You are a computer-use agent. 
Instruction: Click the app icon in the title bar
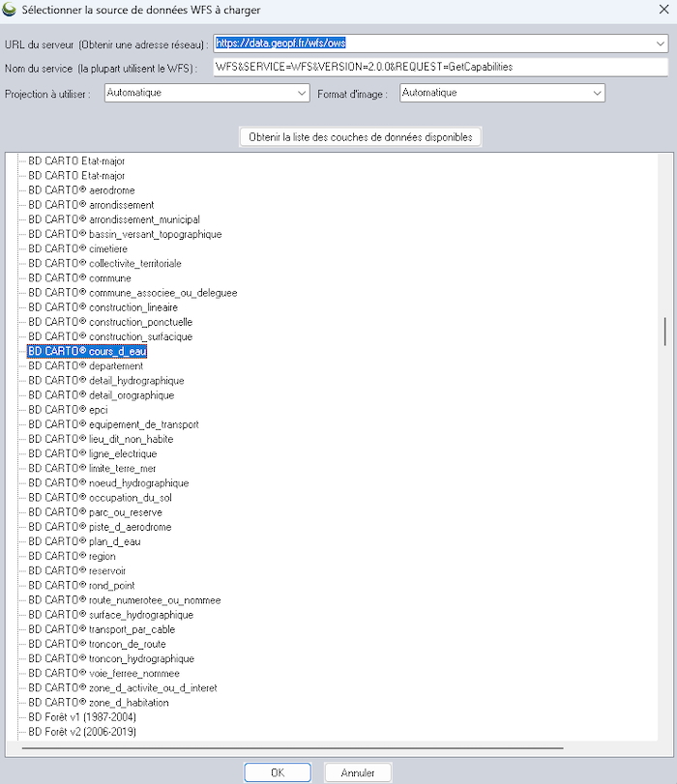[x=10, y=10]
